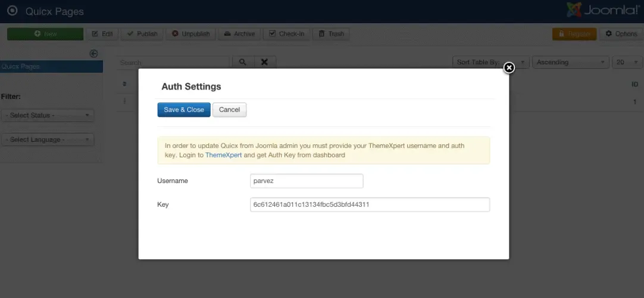Expand the Ascending order dropdown
The height and width of the screenshot is (298, 644).
[570, 62]
